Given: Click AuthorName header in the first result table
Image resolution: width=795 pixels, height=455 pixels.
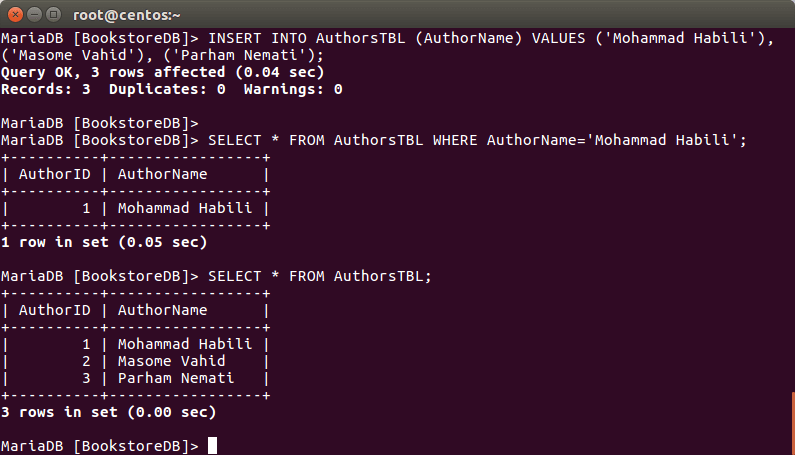Looking at the screenshot, I should (x=163, y=174).
